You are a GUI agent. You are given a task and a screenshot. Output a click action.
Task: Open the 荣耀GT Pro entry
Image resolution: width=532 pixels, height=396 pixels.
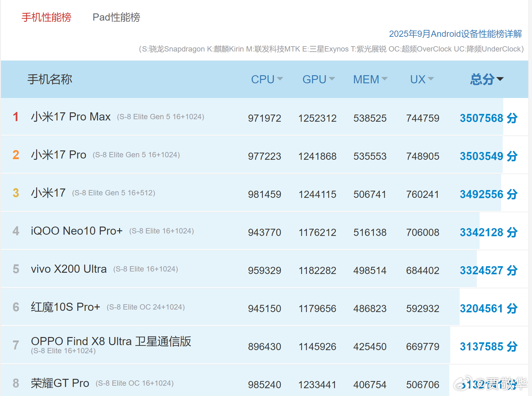point(60,383)
